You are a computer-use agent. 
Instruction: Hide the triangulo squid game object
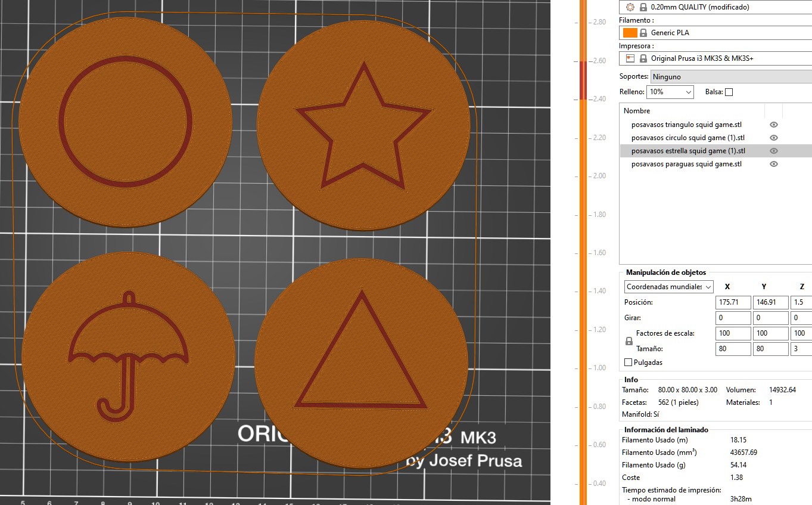(774, 125)
